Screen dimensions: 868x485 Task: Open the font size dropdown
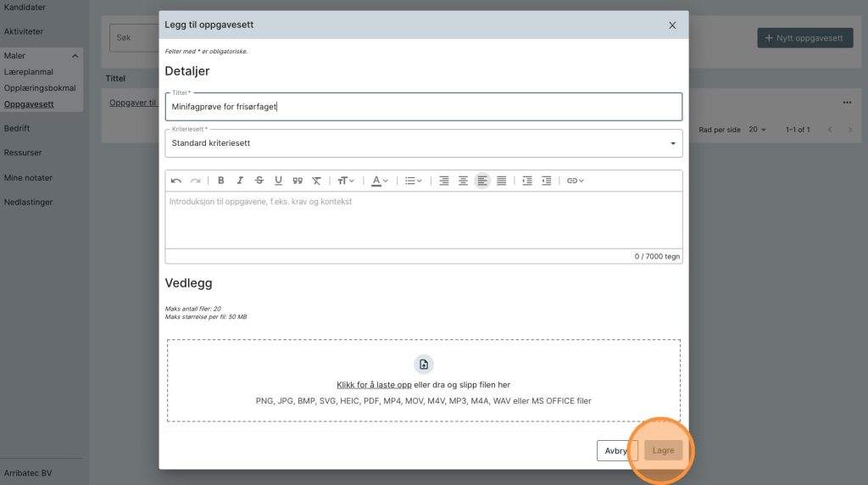[x=346, y=181]
